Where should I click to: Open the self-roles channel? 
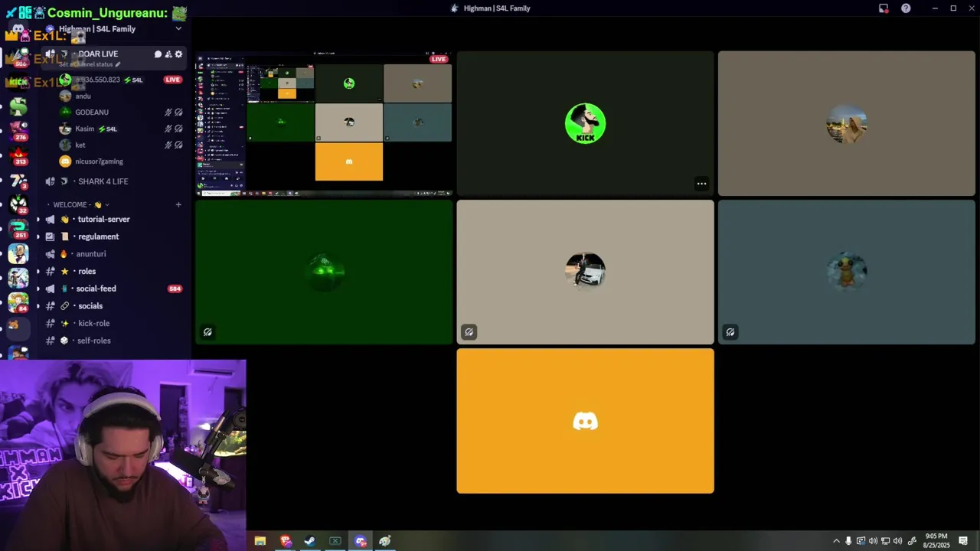(93, 341)
